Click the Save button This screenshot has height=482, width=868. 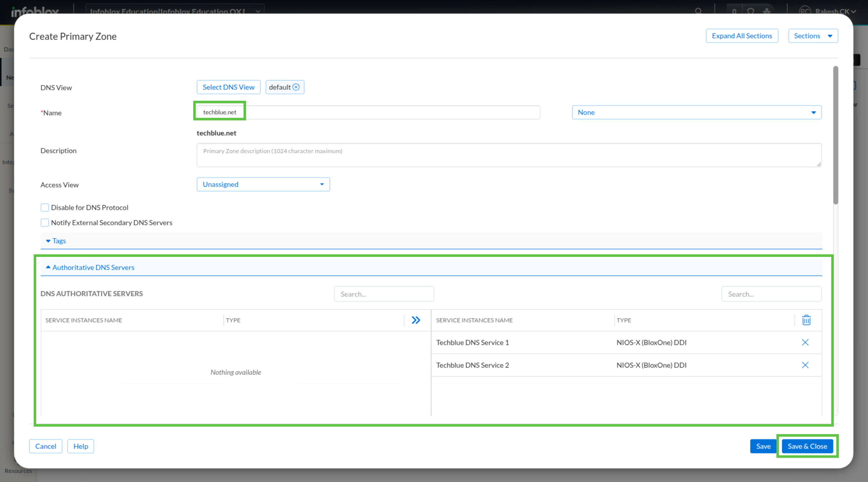[763, 446]
